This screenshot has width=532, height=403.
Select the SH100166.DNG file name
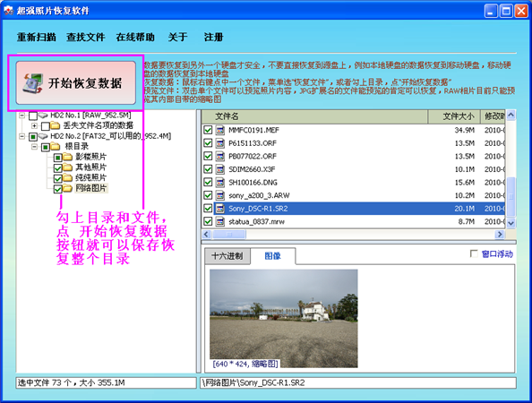click(x=253, y=183)
